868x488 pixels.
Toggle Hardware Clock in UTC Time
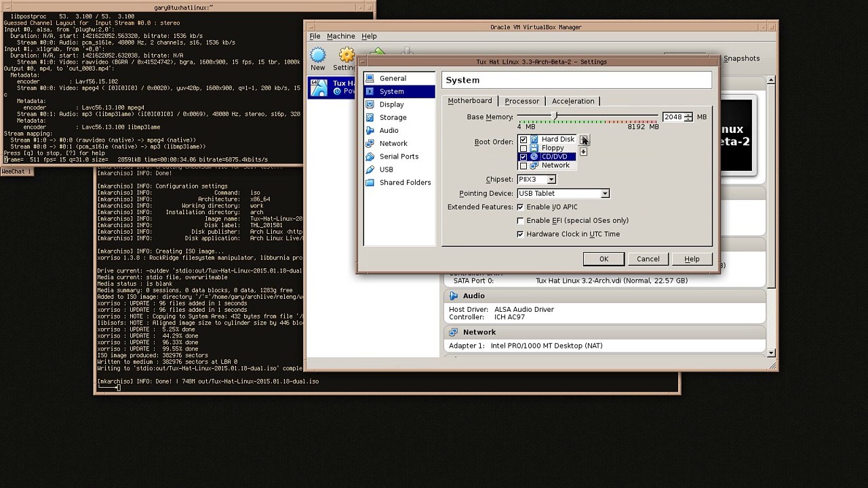[x=520, y=234]
